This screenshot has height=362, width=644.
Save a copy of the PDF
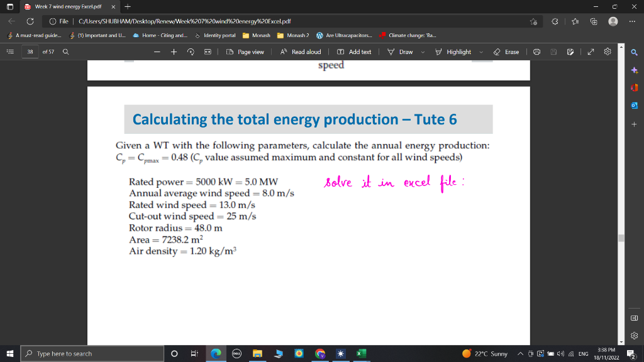570,52
